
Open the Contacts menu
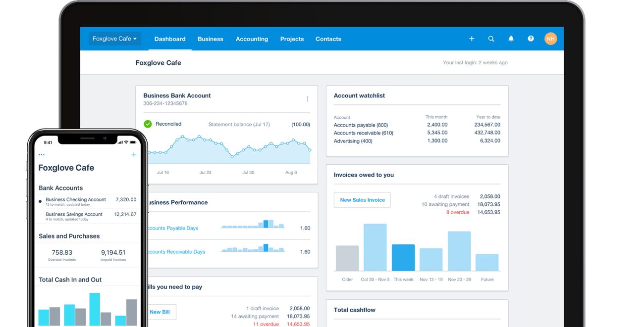pyautogui.click(x=328, y=39)
